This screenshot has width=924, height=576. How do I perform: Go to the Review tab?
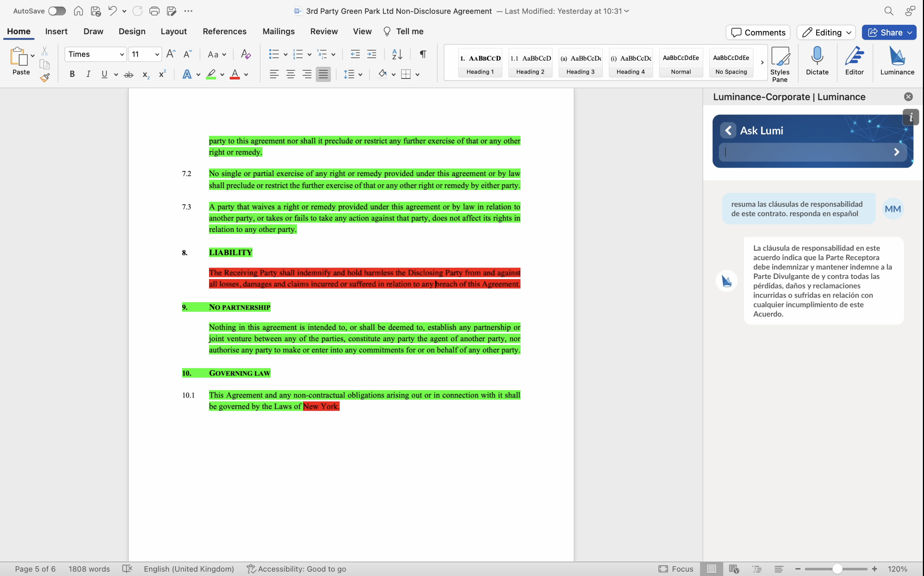coord(324,31)
